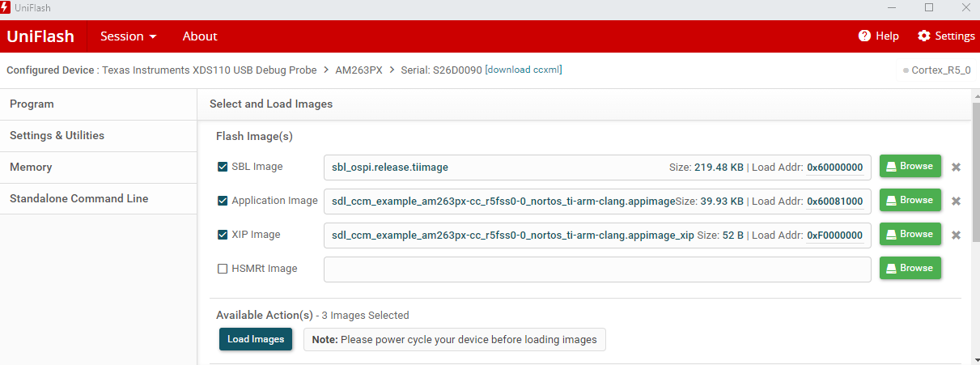Screen dimensions: 980x365
Task: Open Settings gear in the header
Action: point(946,36)
